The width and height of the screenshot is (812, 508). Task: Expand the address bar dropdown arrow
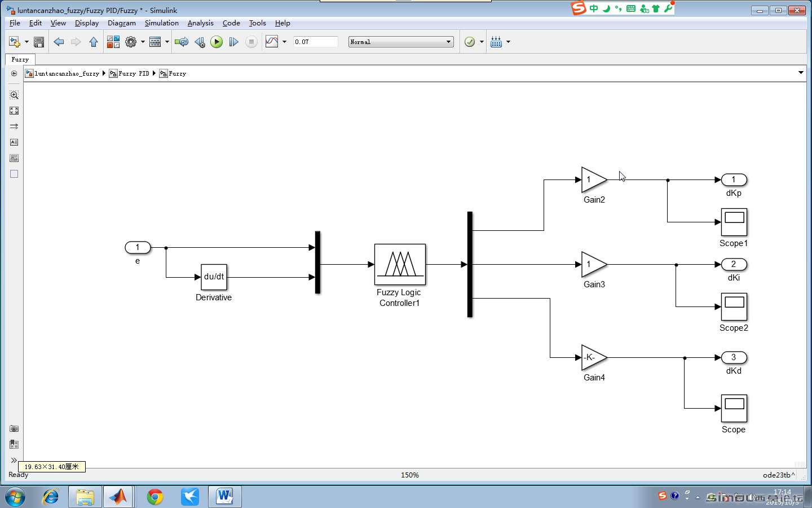click(801, 73)
